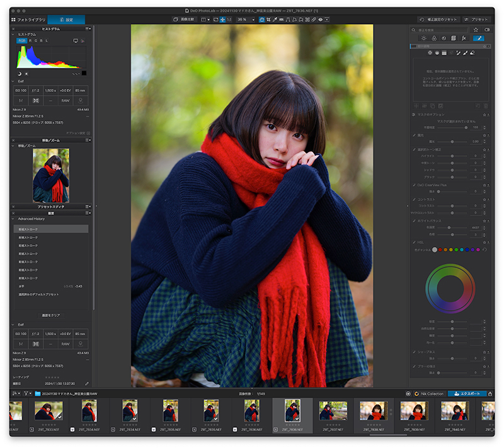Select the red HSL color channel
Viewport: 504px width, 448px height.
(440, 250)
